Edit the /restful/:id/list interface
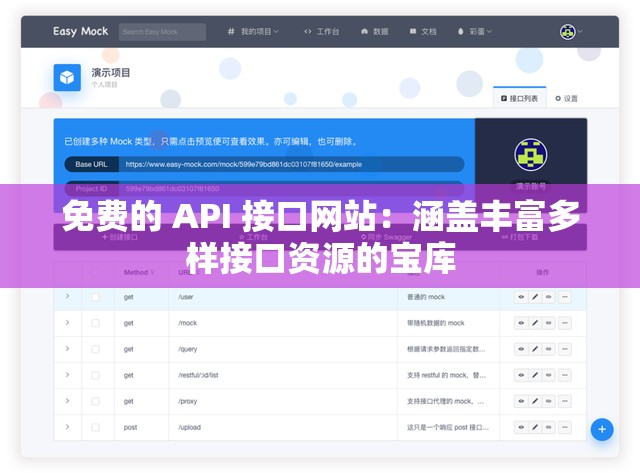The image size is (640, 473). click(535, 375)
